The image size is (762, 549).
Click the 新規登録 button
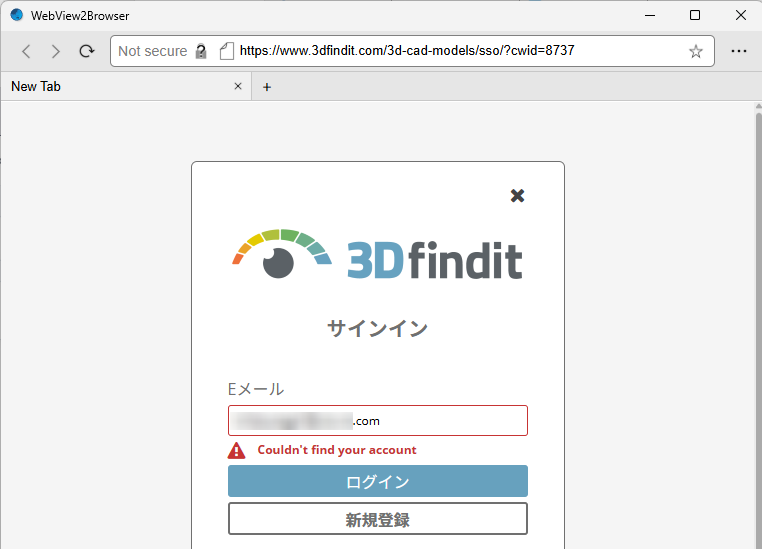tap(377, 519)
